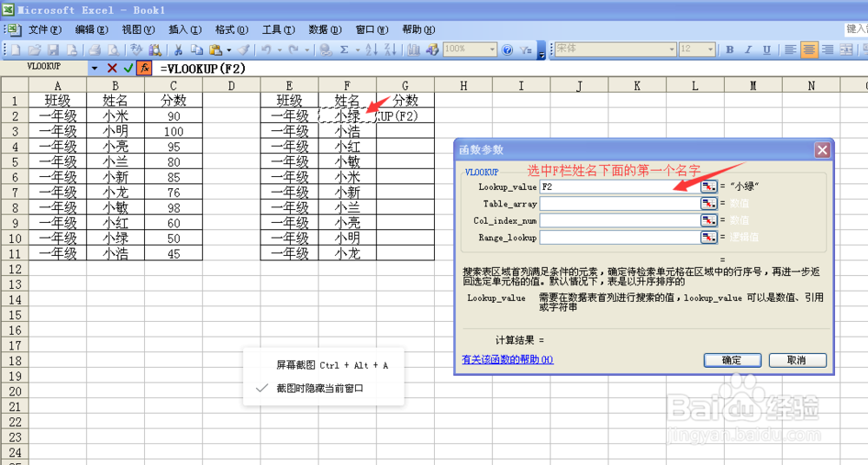Open the Undo history dropdown arrow
Viewport: 868px width, 465px height.
pos(279,49)
